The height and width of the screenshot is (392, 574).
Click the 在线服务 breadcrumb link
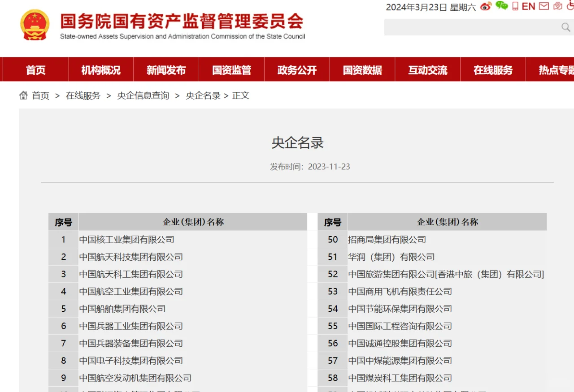[83, 95]
